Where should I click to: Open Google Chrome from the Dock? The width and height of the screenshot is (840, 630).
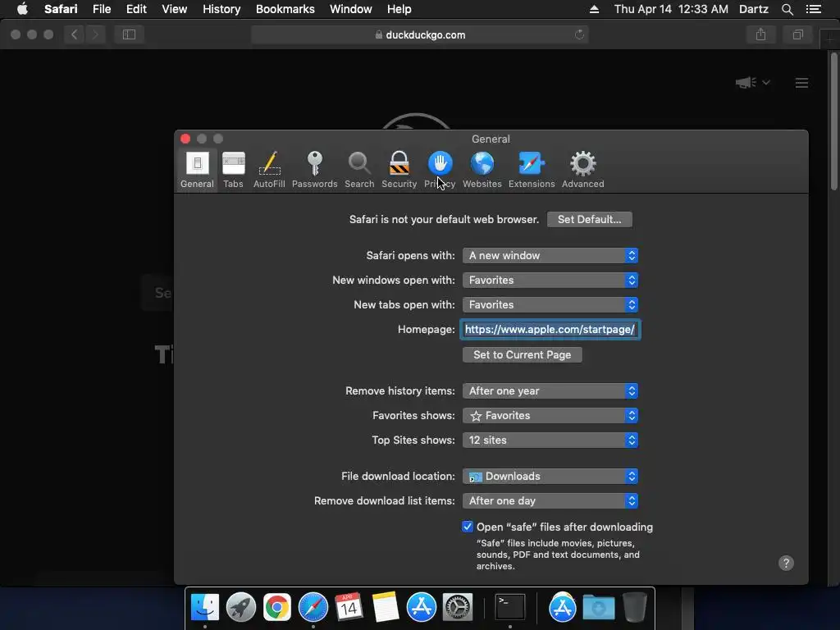tap(277, 607)
